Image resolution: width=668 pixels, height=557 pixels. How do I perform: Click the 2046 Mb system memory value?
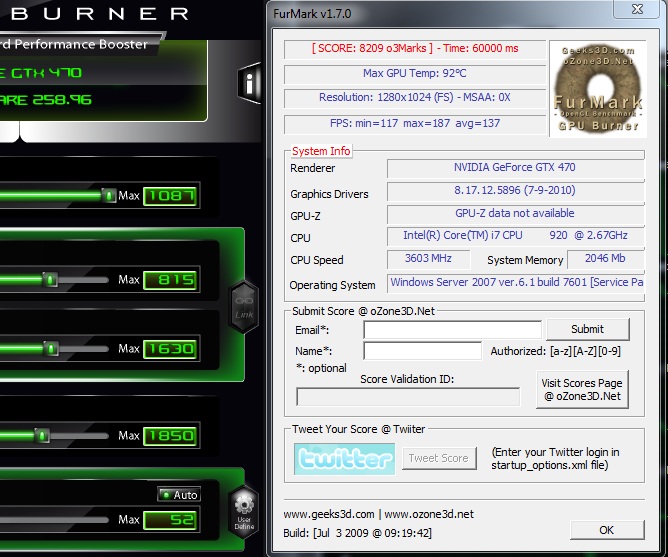[x=605, y=258]
